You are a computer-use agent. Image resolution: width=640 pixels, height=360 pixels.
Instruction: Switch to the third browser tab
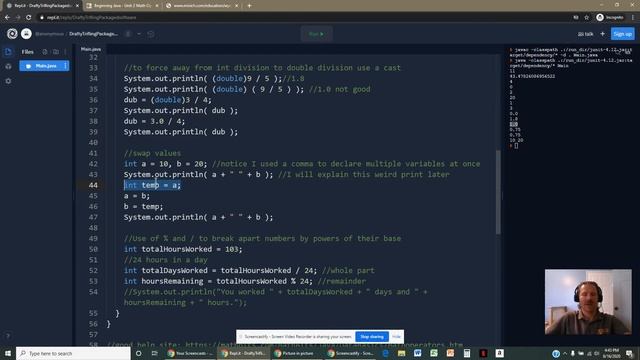202,6
